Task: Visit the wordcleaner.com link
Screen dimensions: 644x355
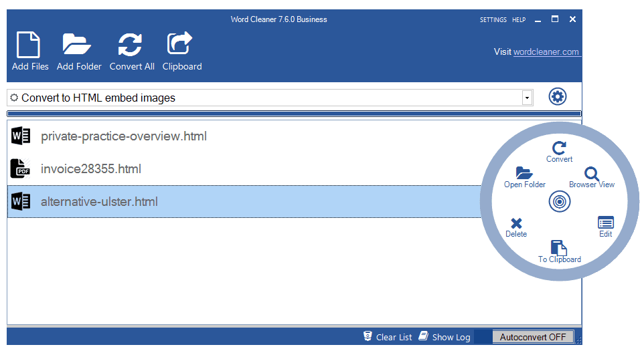Action: [x=546, y=52]
